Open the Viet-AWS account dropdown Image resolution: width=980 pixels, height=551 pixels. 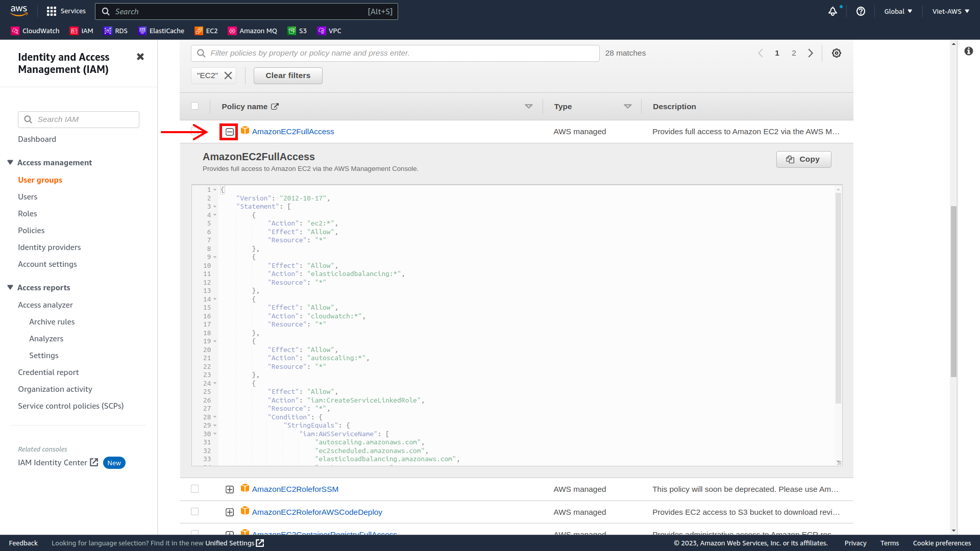pyautogui.click(x=951, y=11)
